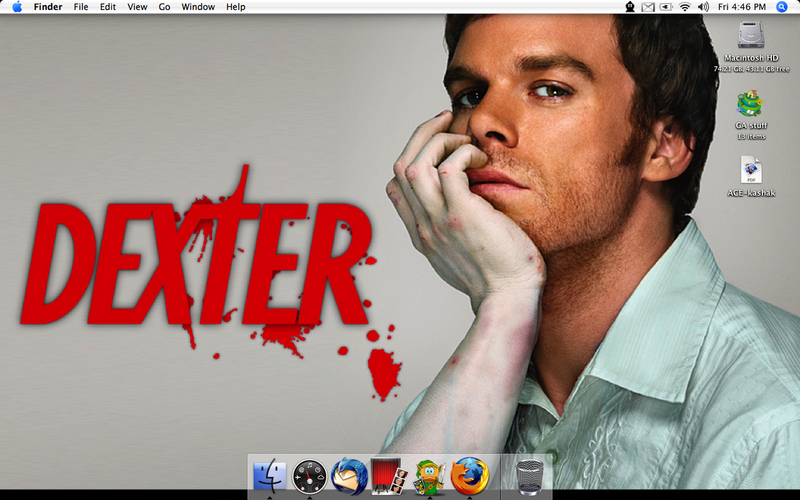This screenshot has width=800, height=500.
Task: Click the battery charging status icon
Action: pyautogui.click(x=666, y=7)
